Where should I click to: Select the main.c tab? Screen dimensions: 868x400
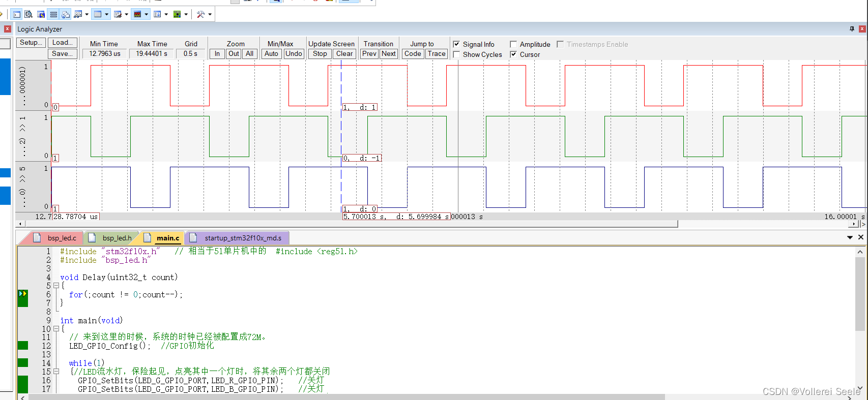coord(162,238)
